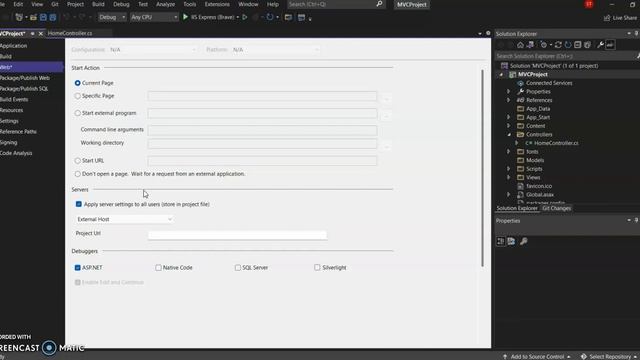Select the Specific Page radio button
Image resolution: width=640 pixels, height=360 pixels.
click(x=78, y=96)
